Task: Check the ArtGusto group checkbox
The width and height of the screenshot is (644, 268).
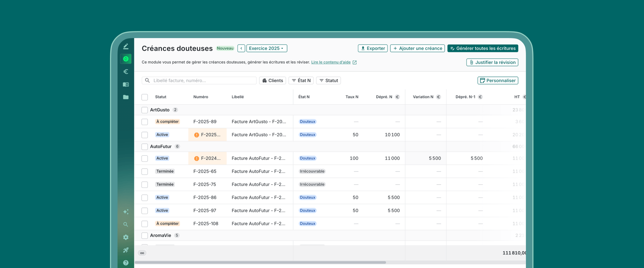Action: coord(145,110)
